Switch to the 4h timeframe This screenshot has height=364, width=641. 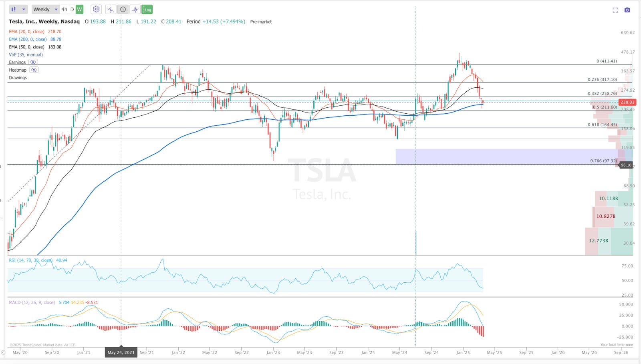pyautogui.click(x=64, y=9)
